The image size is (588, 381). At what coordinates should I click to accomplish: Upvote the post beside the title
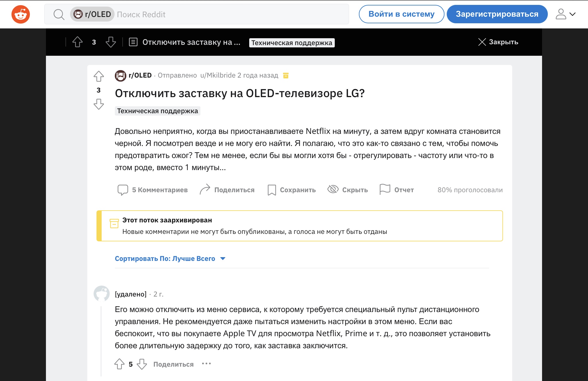99,76
